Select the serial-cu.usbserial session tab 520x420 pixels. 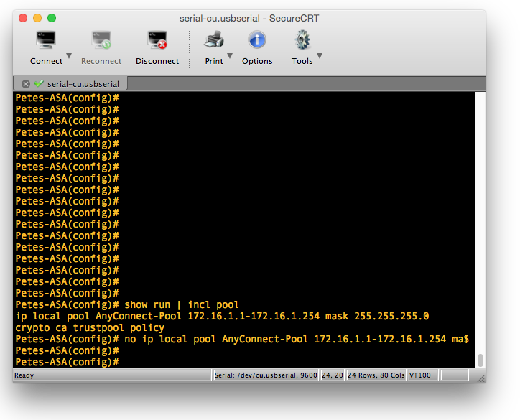tap(83, 84)
